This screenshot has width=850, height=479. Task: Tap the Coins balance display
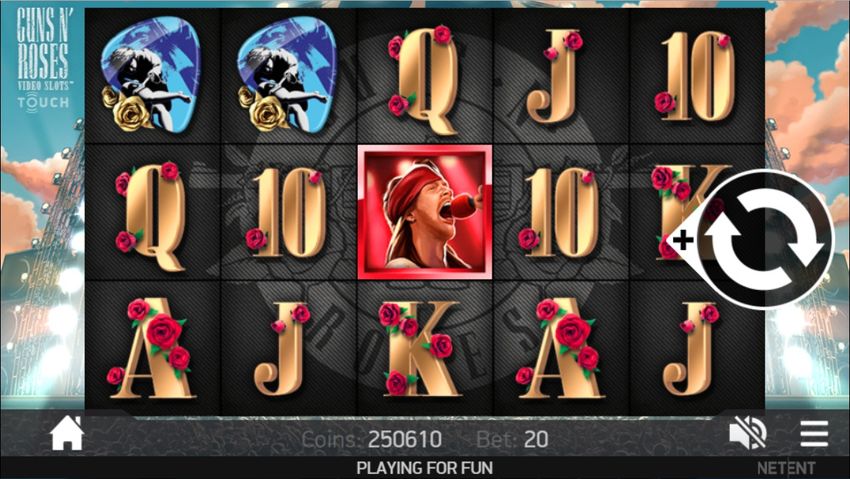[x=372, y=439]
